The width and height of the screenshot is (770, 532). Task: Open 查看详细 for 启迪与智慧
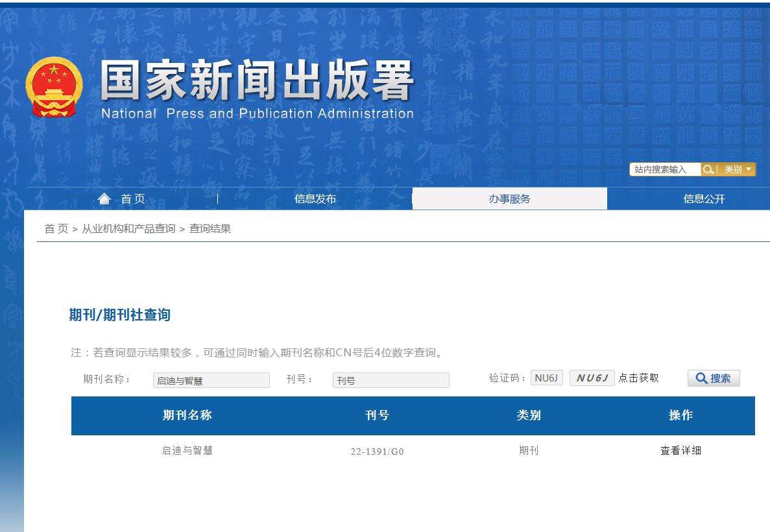pos(679,450)
